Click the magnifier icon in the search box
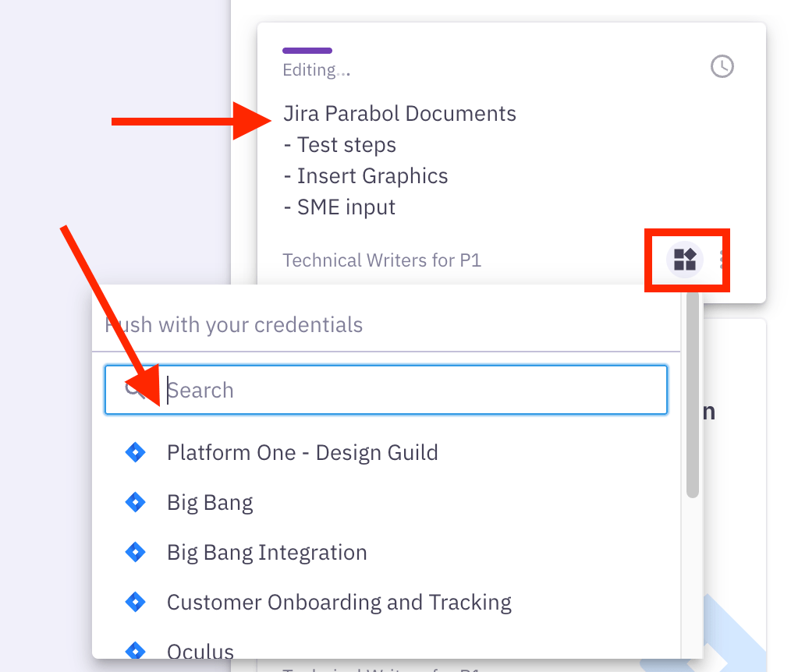Viewport: 791px width, 672px height. (x=134, y=389)
